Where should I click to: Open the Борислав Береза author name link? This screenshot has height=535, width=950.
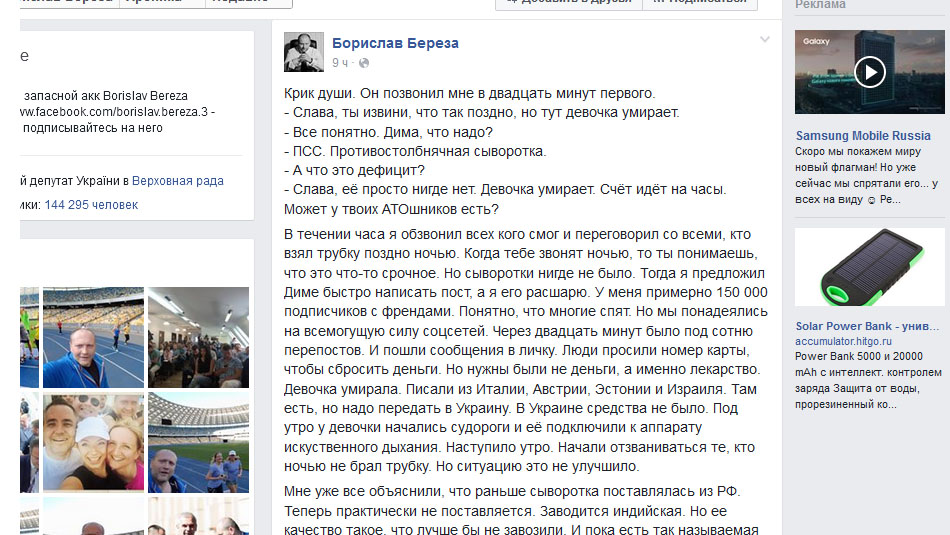[395, 43]
